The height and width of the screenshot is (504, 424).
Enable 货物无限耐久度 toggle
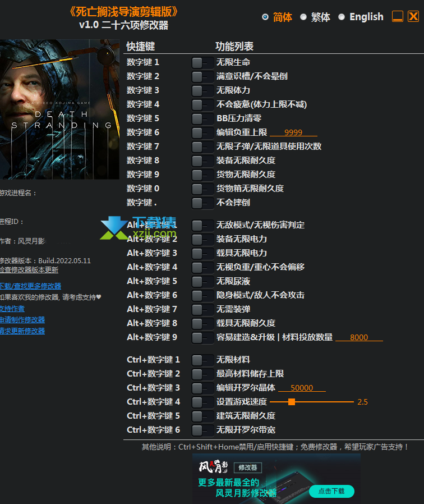coord(202,175)
